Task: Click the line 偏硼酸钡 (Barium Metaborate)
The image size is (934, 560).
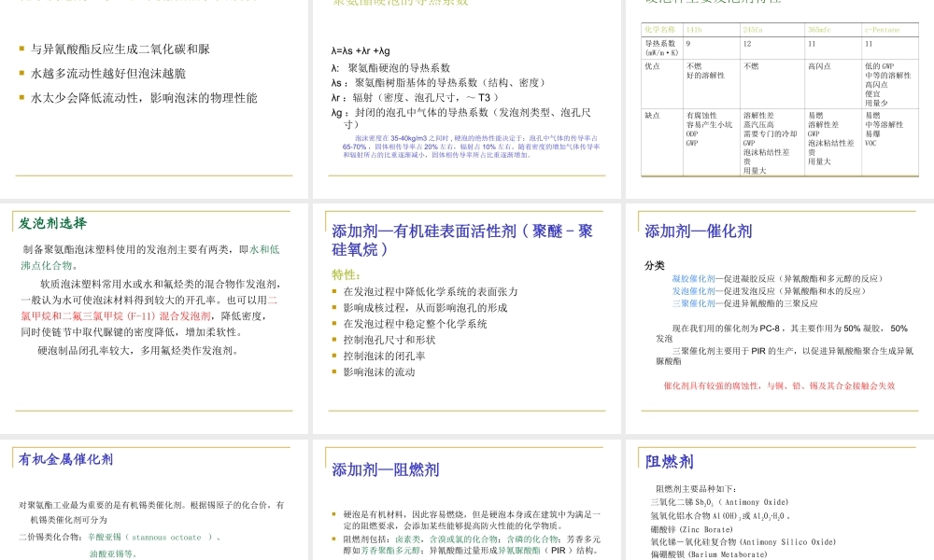Action: 709,554
